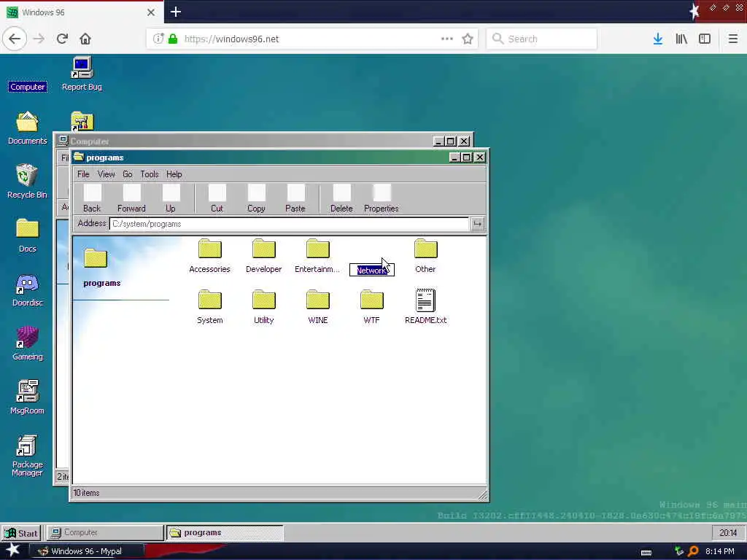Launch the Gameing shortcut
This screenshot has height=560, width=747.
click(27, 344)
